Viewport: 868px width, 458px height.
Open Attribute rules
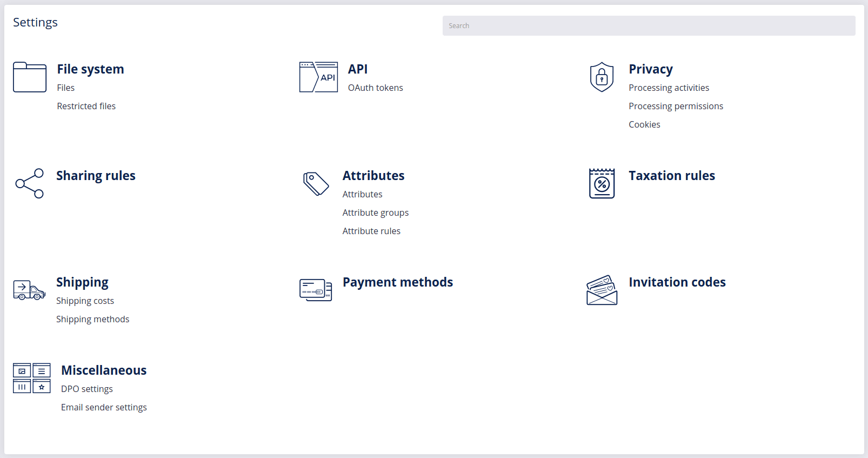371,231
